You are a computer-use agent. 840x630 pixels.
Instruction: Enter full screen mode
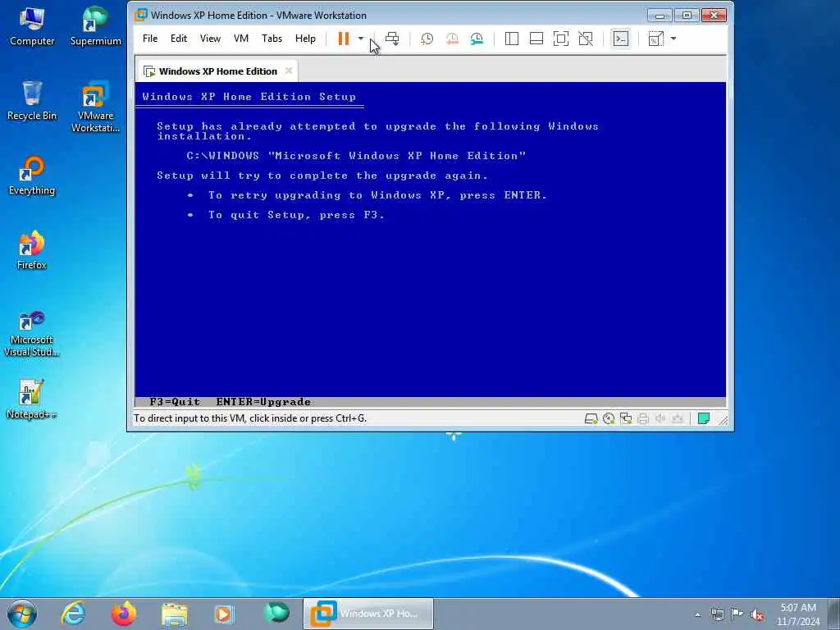[x=561, y=39]
